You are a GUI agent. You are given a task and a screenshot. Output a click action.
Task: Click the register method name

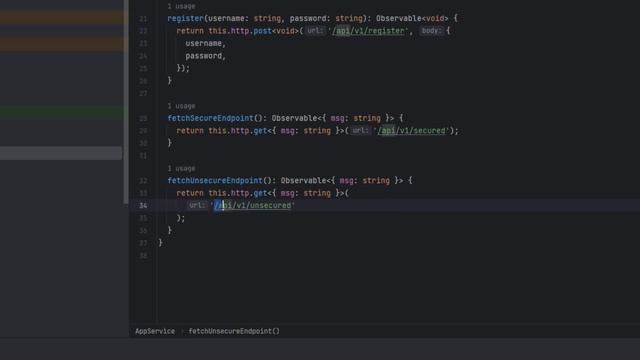click(185, 18)
